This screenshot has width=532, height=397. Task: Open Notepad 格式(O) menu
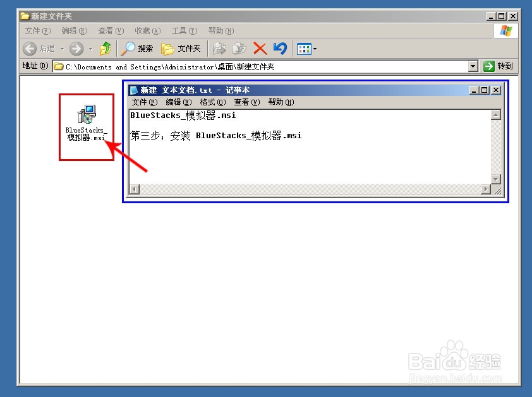(x=213, y=102)
